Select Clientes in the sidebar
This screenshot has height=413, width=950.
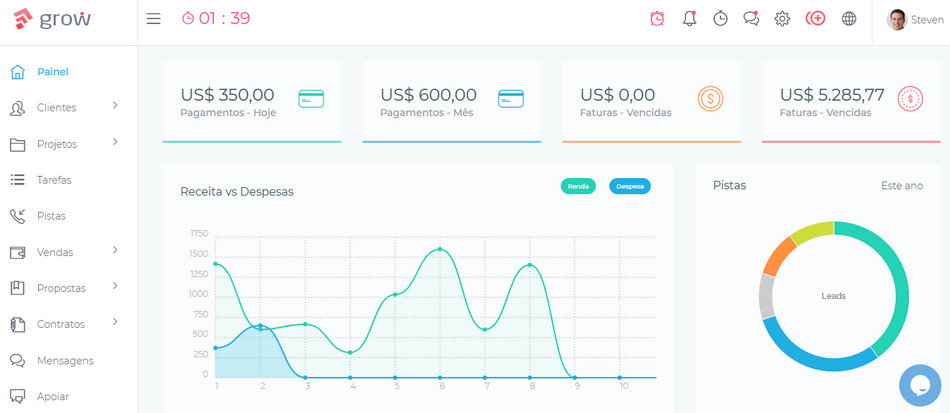[x=56, y=108]
